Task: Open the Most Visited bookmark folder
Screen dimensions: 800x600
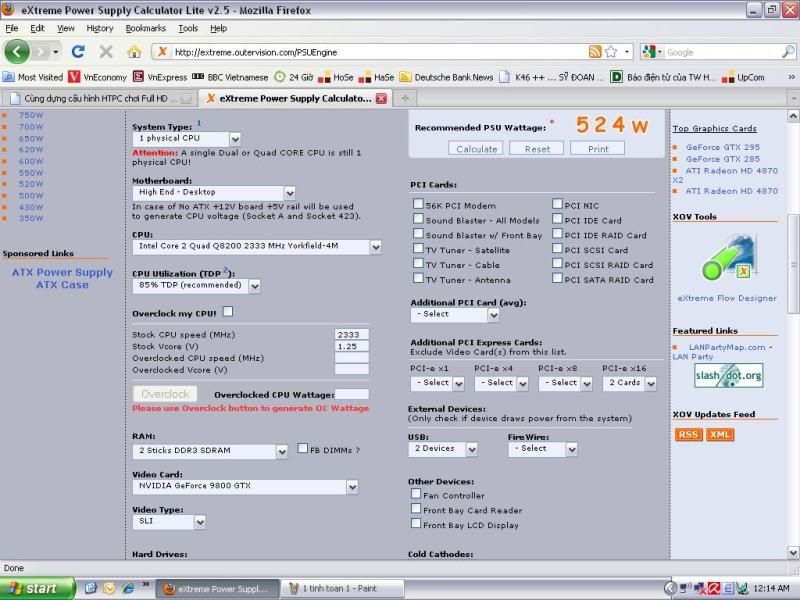Action: click(x=33, y=77)
